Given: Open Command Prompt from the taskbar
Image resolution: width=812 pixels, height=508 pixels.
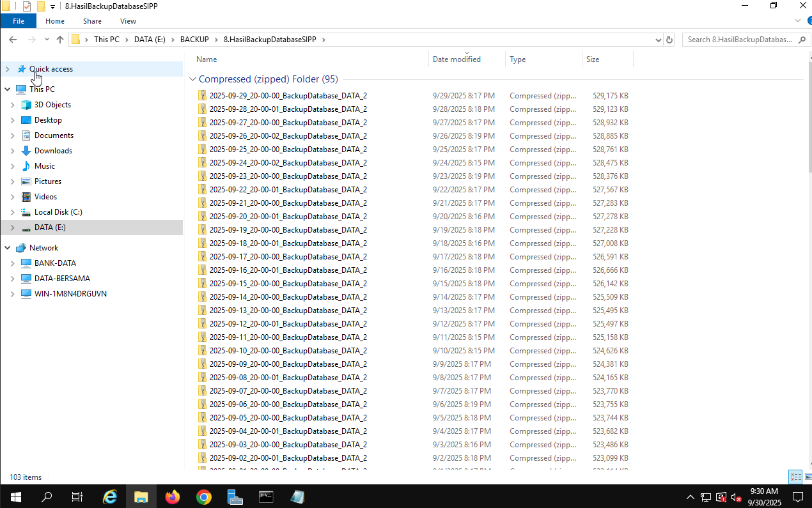Looking at the screenshot, I should (267, 496).
